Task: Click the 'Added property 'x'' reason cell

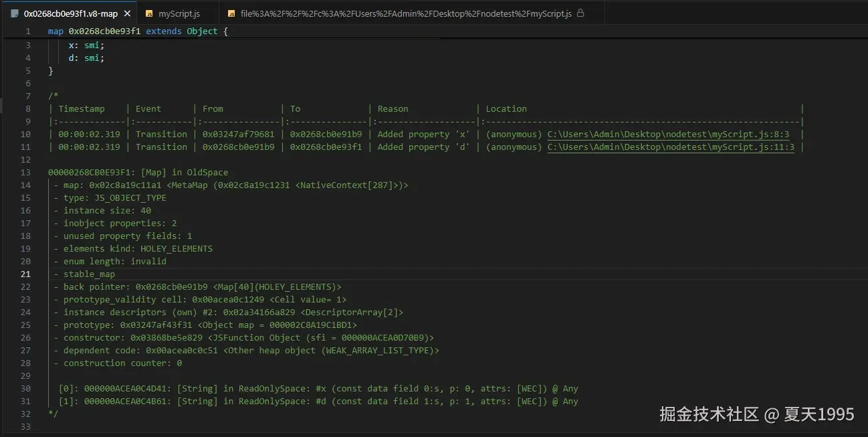Action: 424,135
